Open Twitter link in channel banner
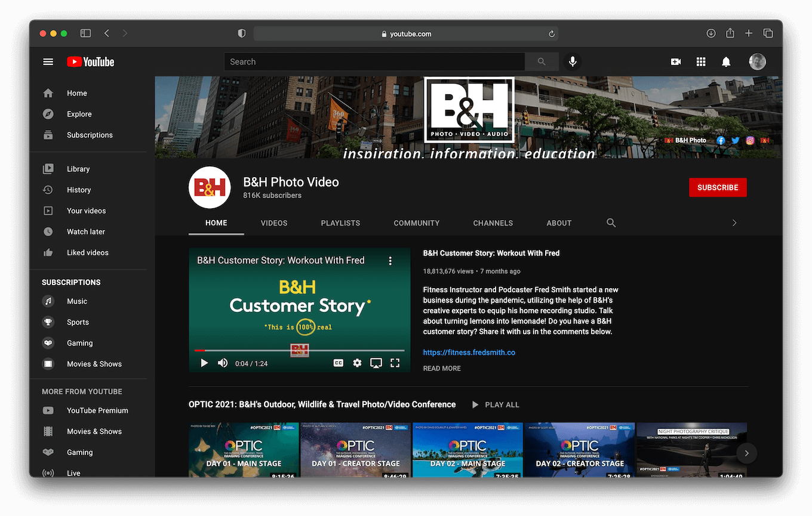The height and width of the screenshot is (516, 812). (x=736, y=141)
